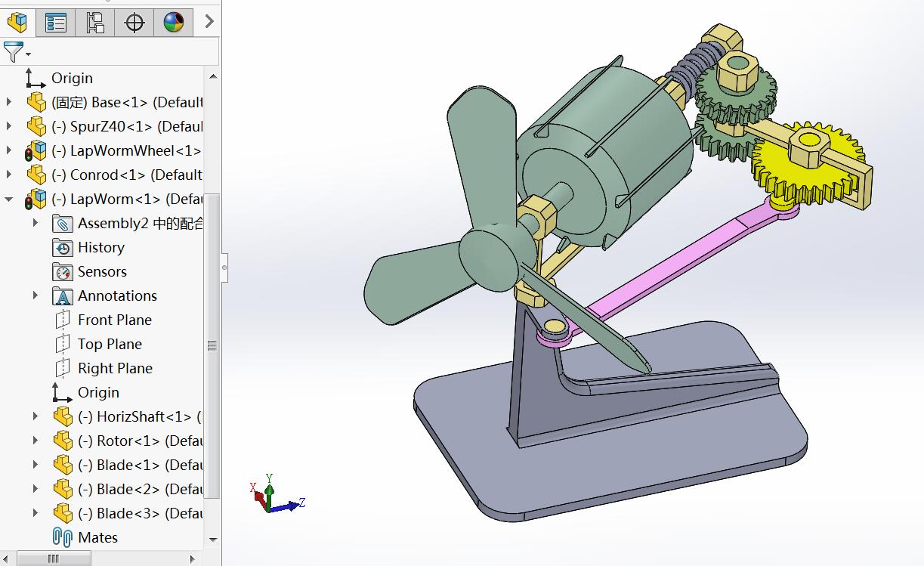This screenshot has width=924, height=566.
Task: Click the LapWorm<1> assembly icon
Action: (36, 199)
